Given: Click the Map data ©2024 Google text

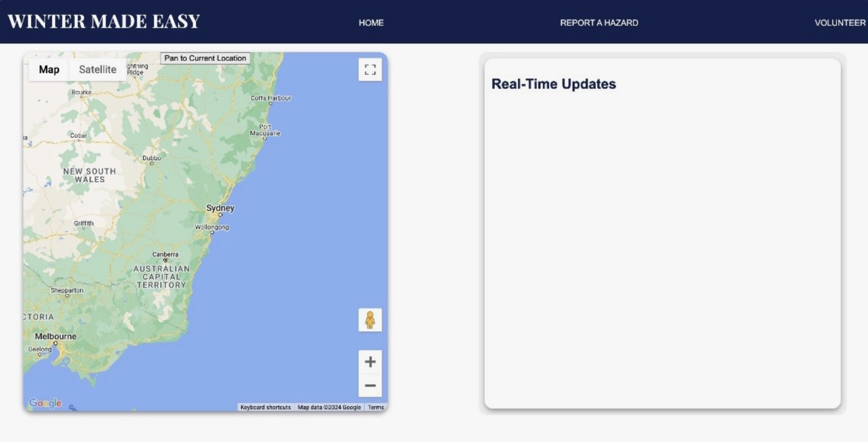Looking at the screenshot, I should pyautogui.click(x=329, y=407).
